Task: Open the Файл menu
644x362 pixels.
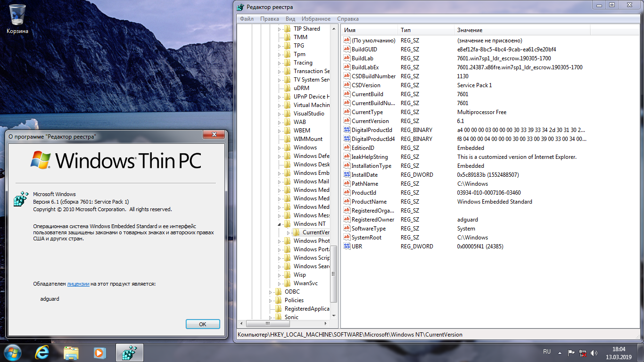Action: click(x=247, y=19)
